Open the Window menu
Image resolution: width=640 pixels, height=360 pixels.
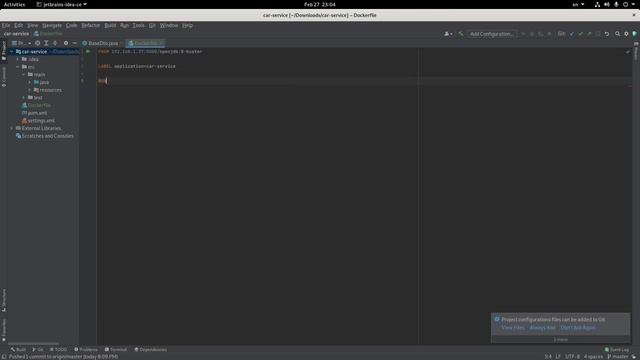tap(169, 25)
